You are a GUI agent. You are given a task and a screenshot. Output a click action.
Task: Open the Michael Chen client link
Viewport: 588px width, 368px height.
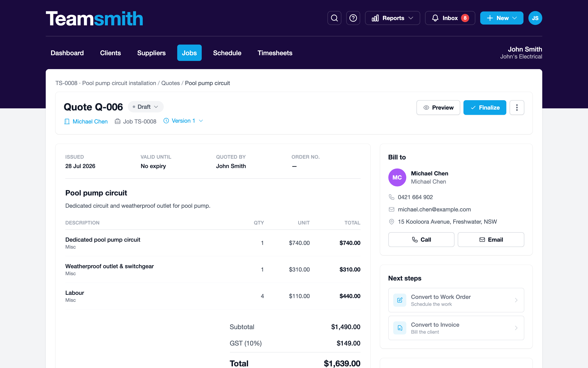point(90,121)
